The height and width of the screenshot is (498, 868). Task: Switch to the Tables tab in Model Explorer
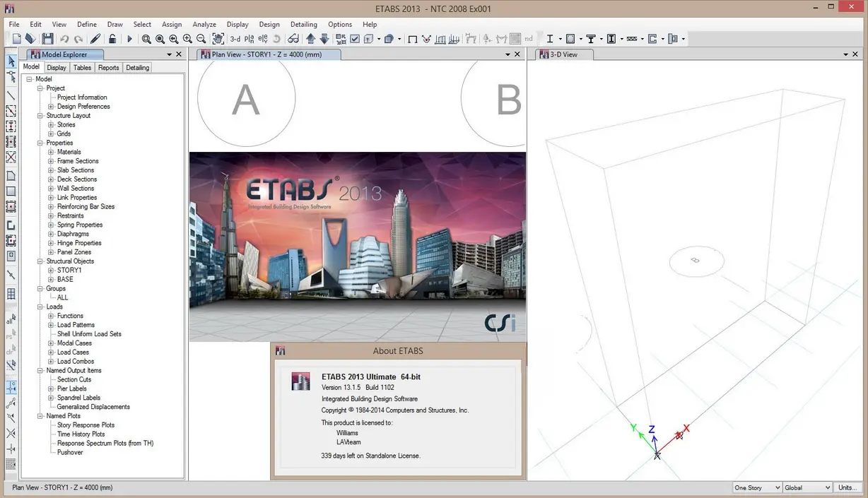tap(82, 68)
